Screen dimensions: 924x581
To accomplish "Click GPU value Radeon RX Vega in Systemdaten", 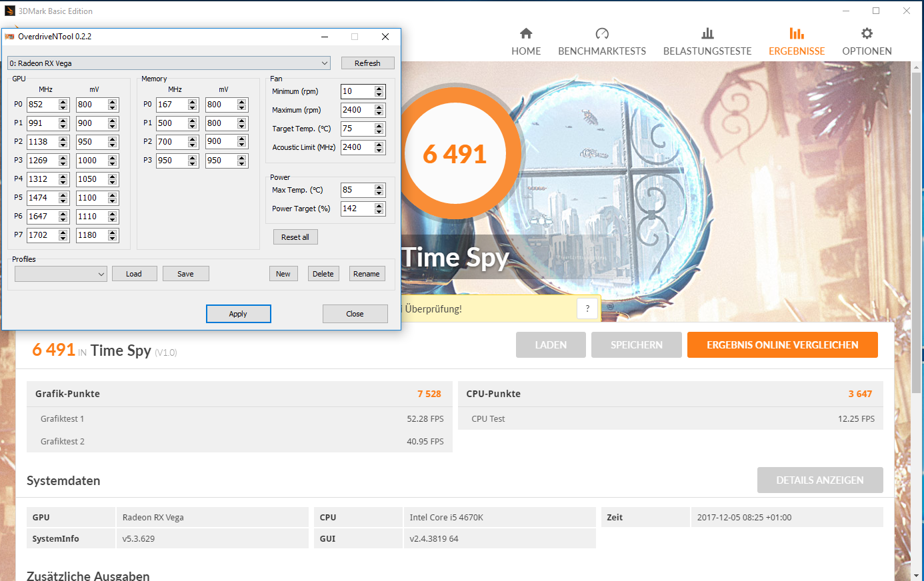I will click(x=153, y=518).
